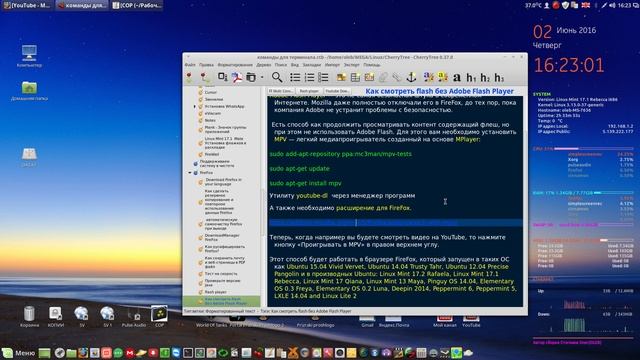
Task: Expand the Установка WhatsApp tree node
Action: [195, 107]
